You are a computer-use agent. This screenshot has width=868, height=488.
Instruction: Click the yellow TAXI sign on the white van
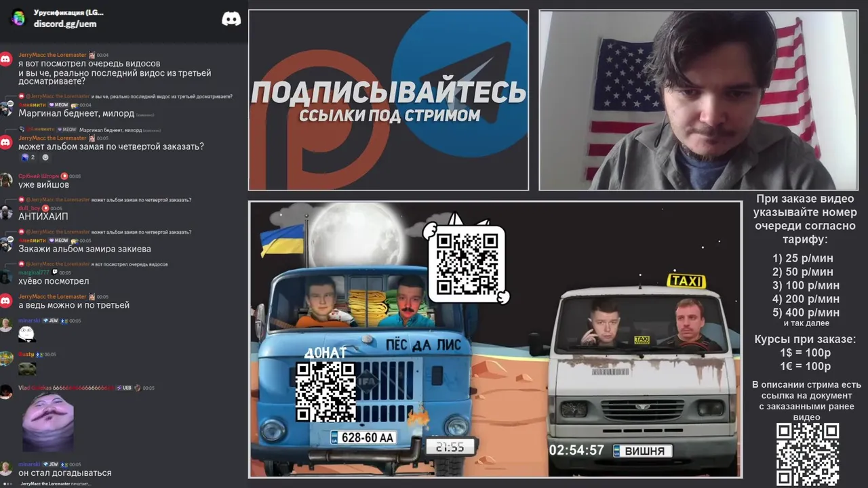point(686,281)
